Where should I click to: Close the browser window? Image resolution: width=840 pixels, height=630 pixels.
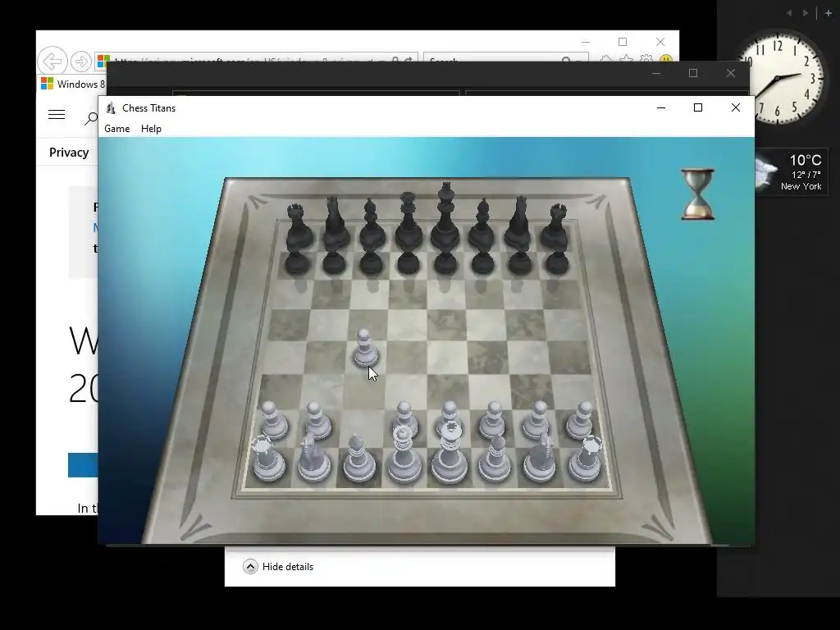click(x=660, y=42)
